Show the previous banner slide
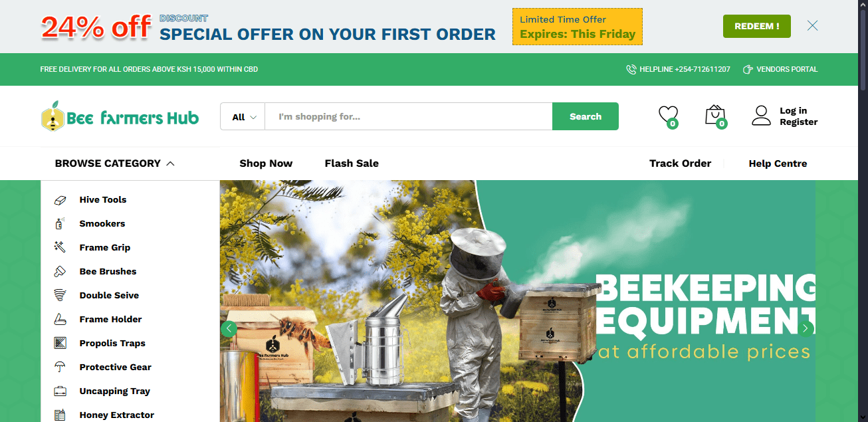868x422 pixels. (229, 328)
